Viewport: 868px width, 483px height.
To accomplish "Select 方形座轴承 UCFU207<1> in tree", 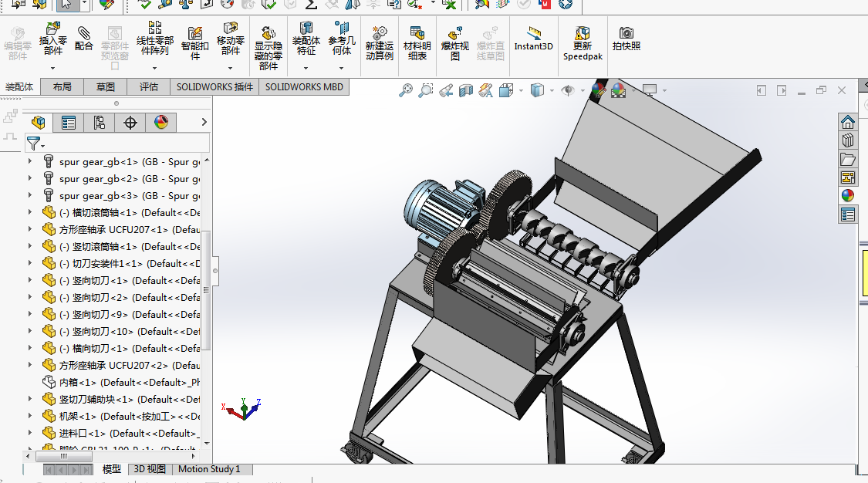I will tap(122, 230).
